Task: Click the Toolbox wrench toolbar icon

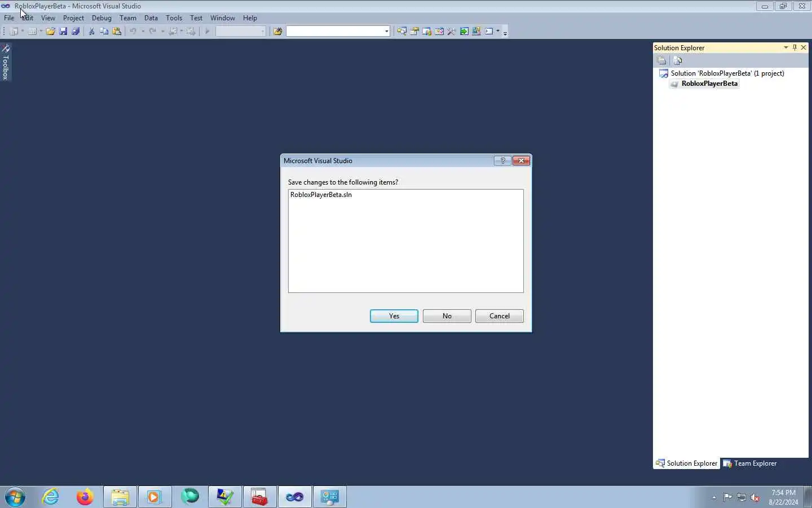Action: [x=451, y=32]
